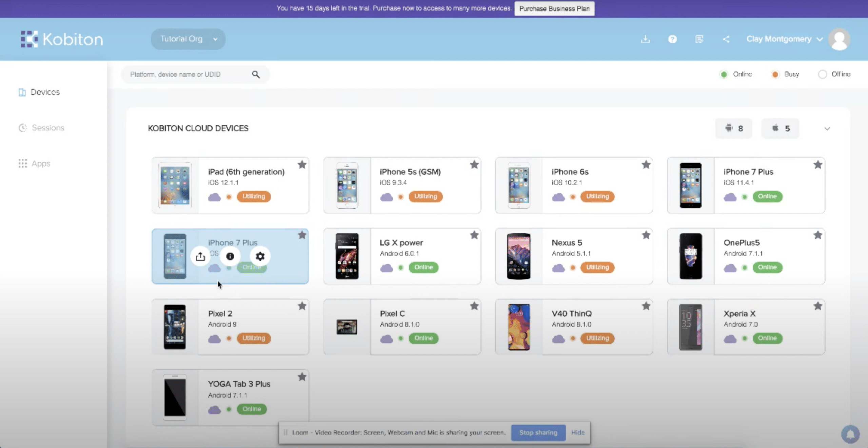Click the Purchase Business Plan button

pos(554,8)
